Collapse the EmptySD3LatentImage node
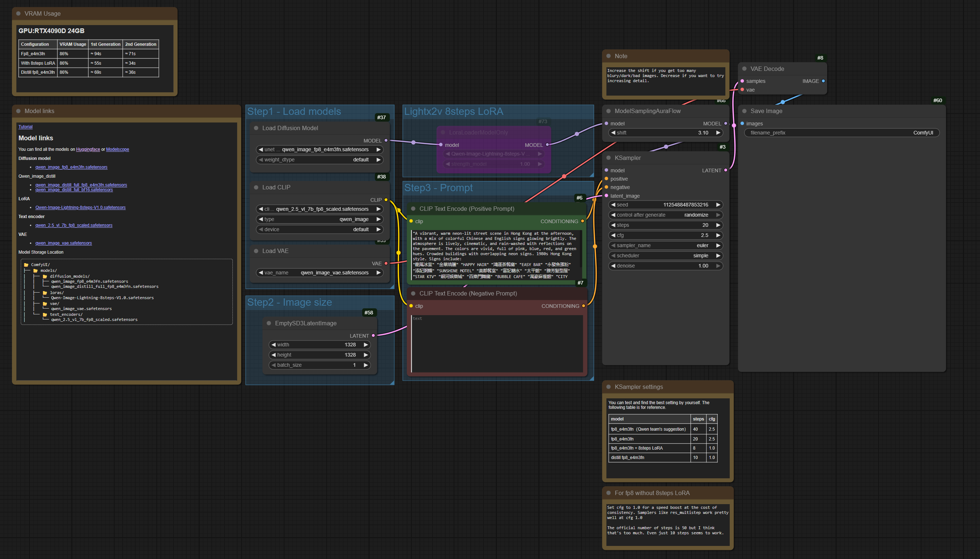The image size is (980, 559). [x=269, y=323]
